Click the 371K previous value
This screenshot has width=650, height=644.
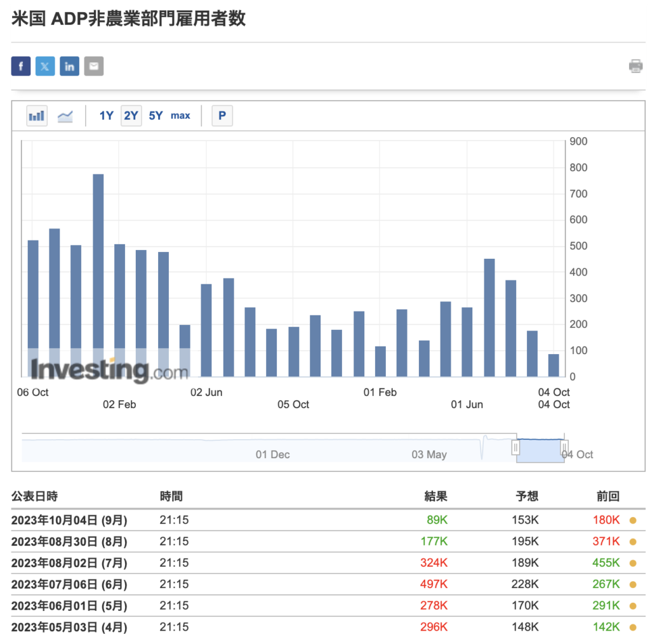(x=606, y=542)
